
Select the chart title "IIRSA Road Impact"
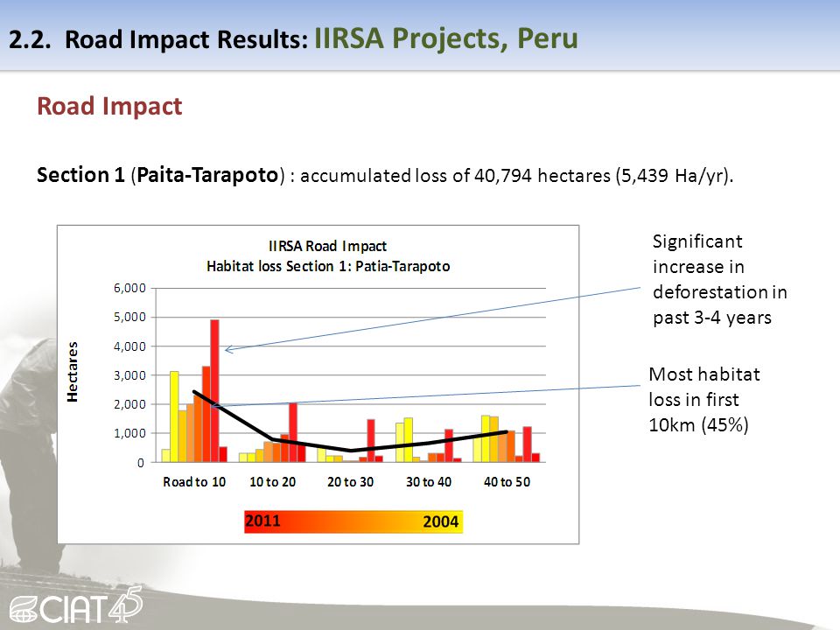pos(328,246)
